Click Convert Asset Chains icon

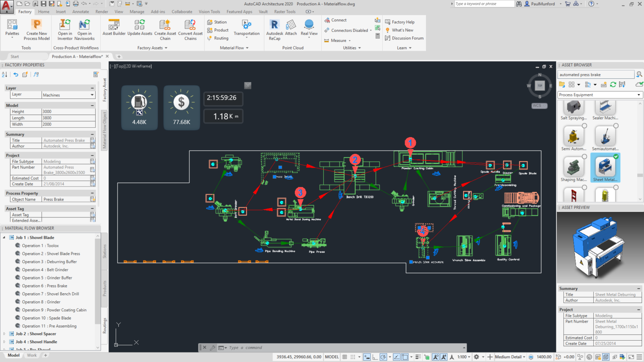coord(190,25)
